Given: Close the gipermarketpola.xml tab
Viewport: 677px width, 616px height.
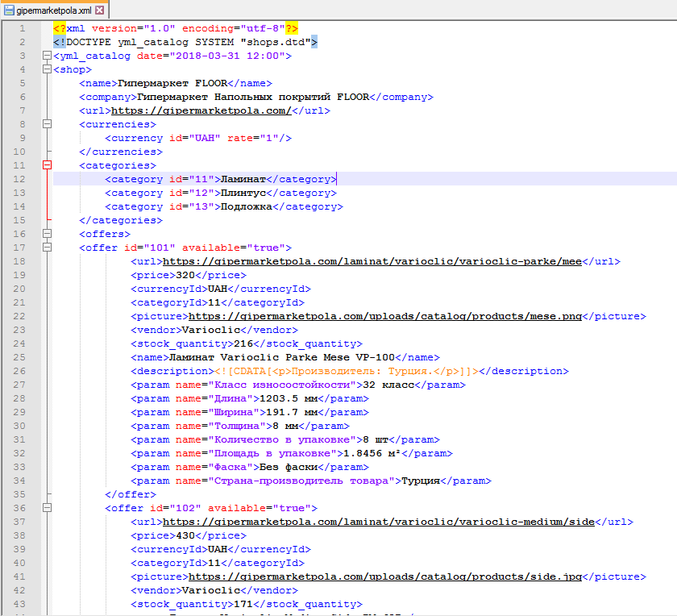Looking at the screenshot, I should 100,10.
